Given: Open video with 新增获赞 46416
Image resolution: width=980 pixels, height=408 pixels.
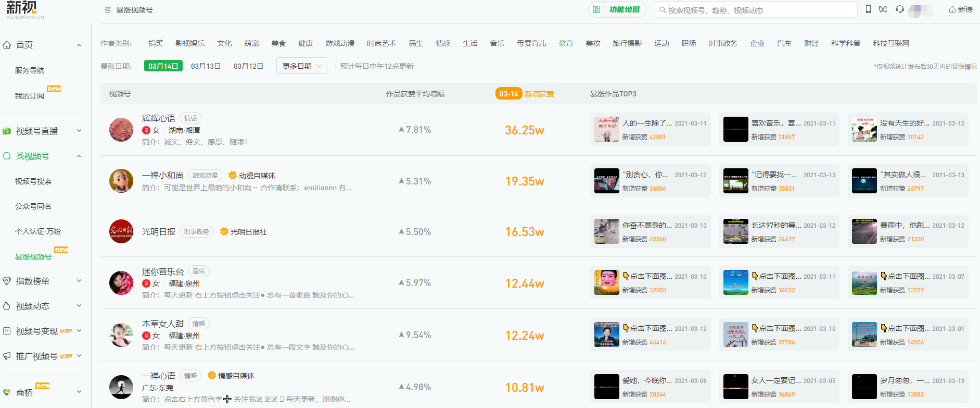Looking at the screenshot, I should [x=651, y=335].
